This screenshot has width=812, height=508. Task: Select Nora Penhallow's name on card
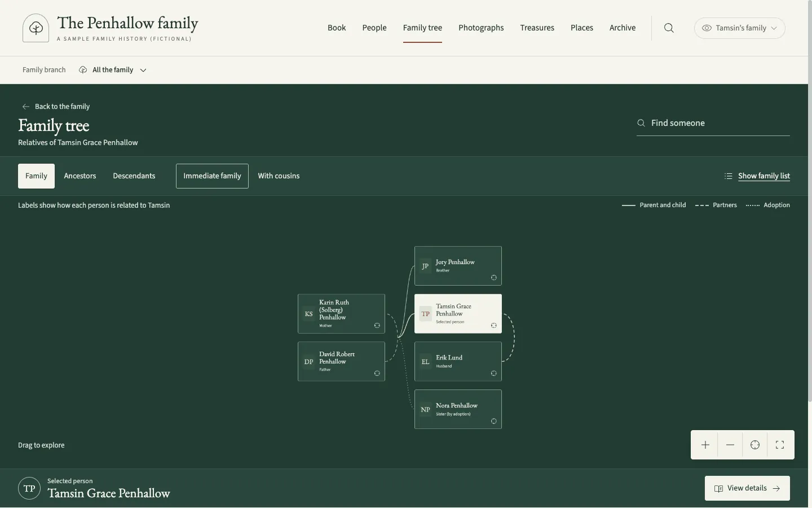(x=457, y=406)
